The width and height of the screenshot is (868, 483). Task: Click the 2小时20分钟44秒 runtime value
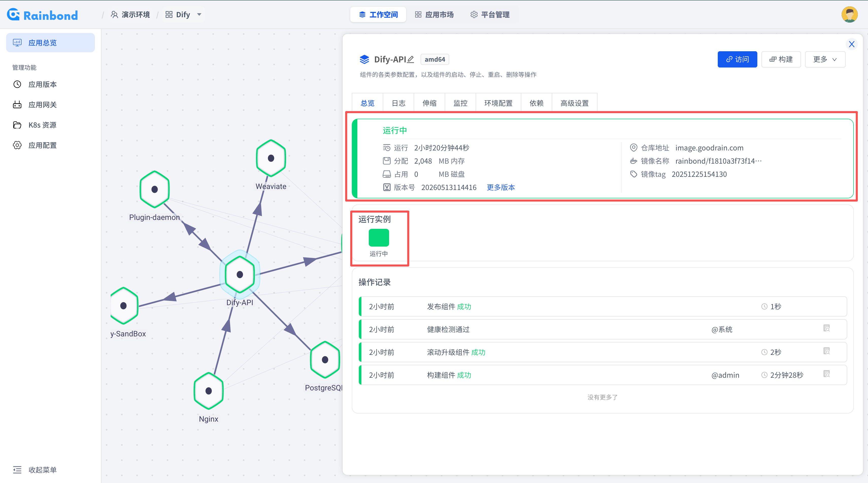(x=441, y=148)
